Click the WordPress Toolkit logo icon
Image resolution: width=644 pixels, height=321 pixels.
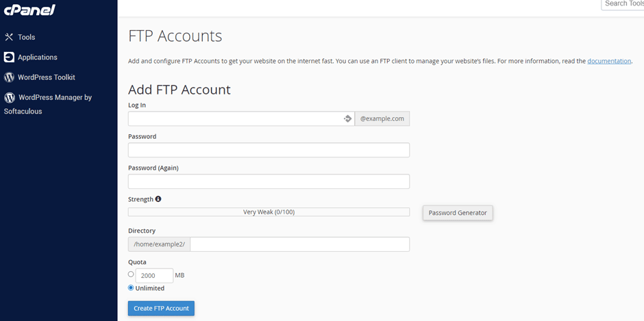coord(9,77)
